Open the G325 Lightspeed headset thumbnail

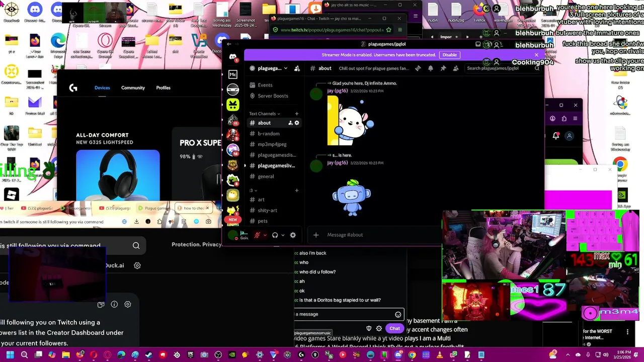click(x=118, y=175)
